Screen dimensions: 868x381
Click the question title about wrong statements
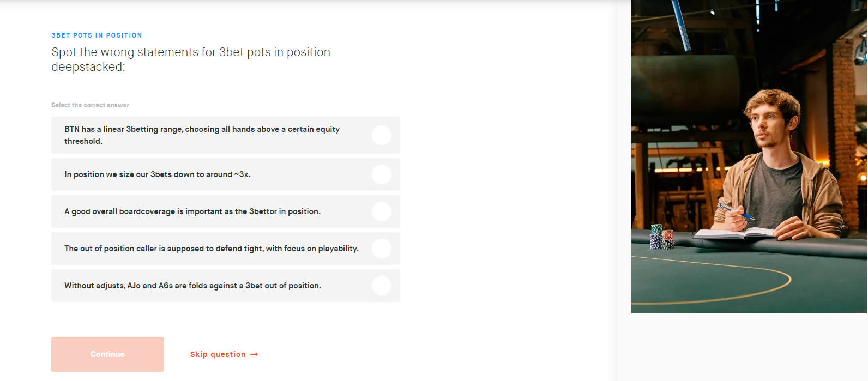[x=191, y=59]
